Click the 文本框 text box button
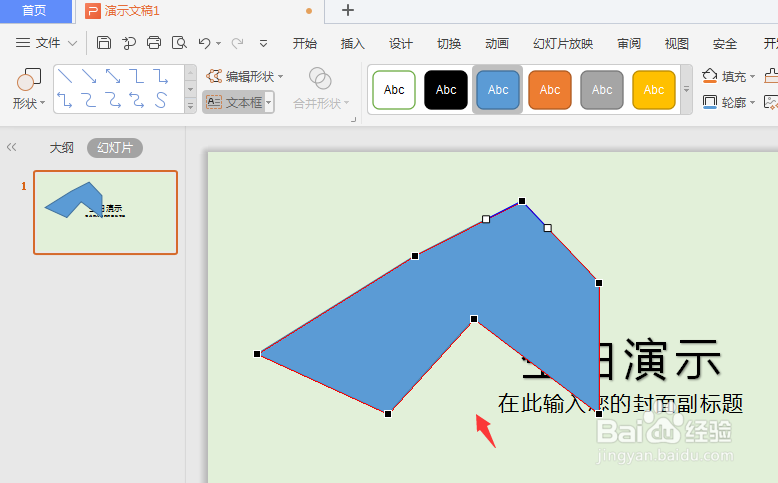778x483 pixels. click(234, 103)
